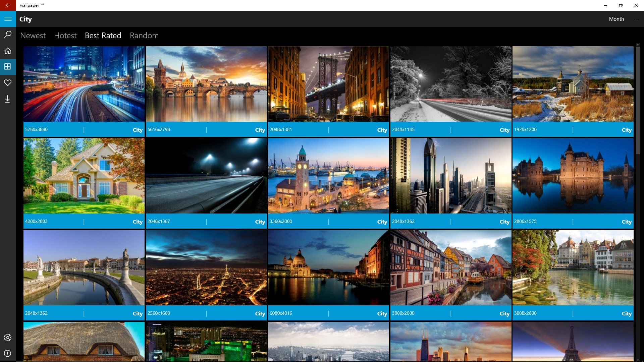Switch to the Newest tab
This screenshot has width=644, height=362.
click(33, 36)
